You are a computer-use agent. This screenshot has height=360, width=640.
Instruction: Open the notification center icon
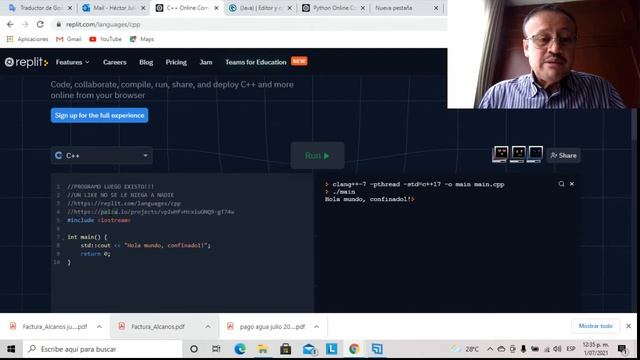pyautogui.click(x=622, y=349)
